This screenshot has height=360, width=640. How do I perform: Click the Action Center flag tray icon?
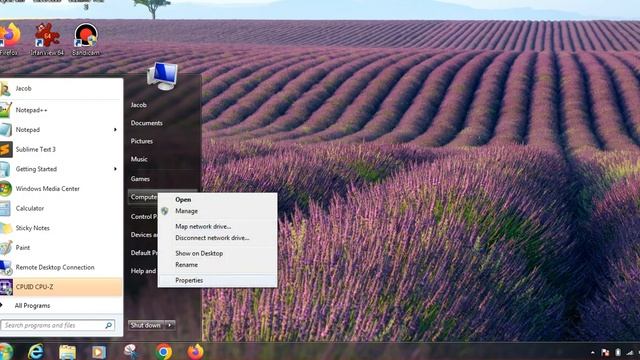[605, 353]
